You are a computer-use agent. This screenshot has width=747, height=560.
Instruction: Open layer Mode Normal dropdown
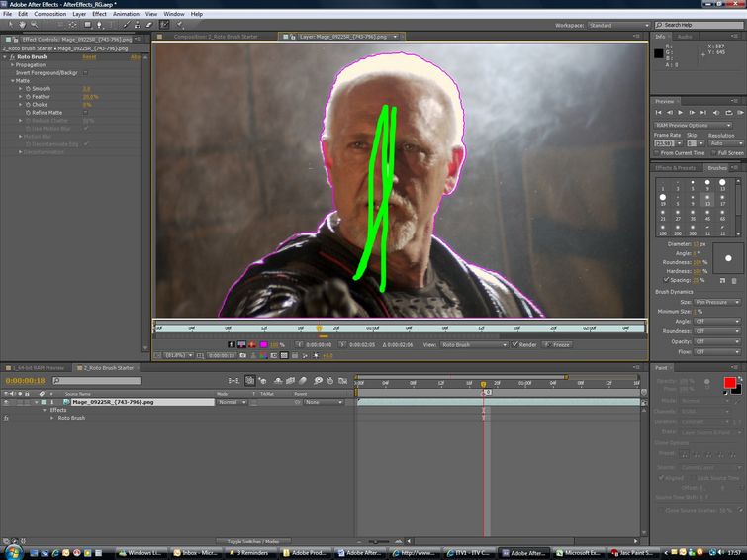pos(232,402)
